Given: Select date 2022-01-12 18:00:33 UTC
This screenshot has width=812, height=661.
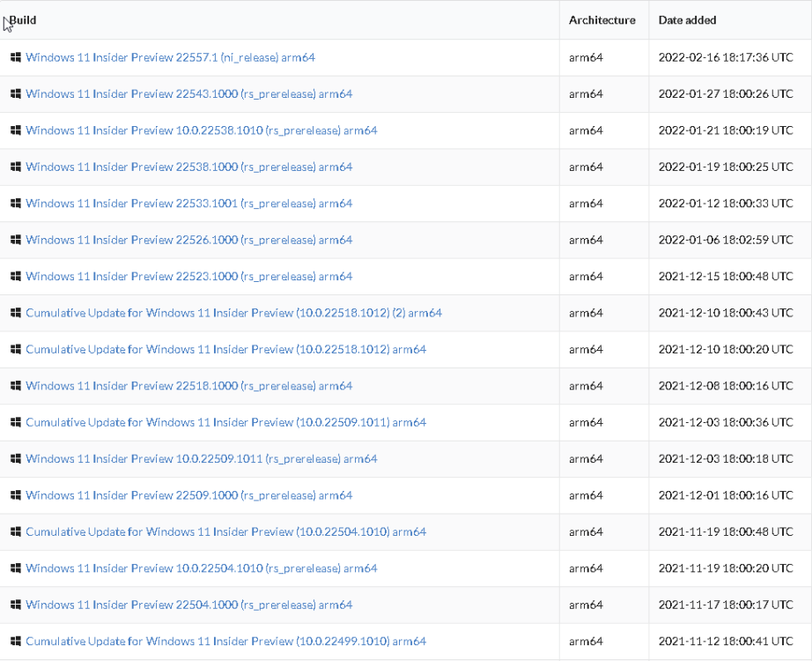Looking at the screenshot, I should coord(726,204).
